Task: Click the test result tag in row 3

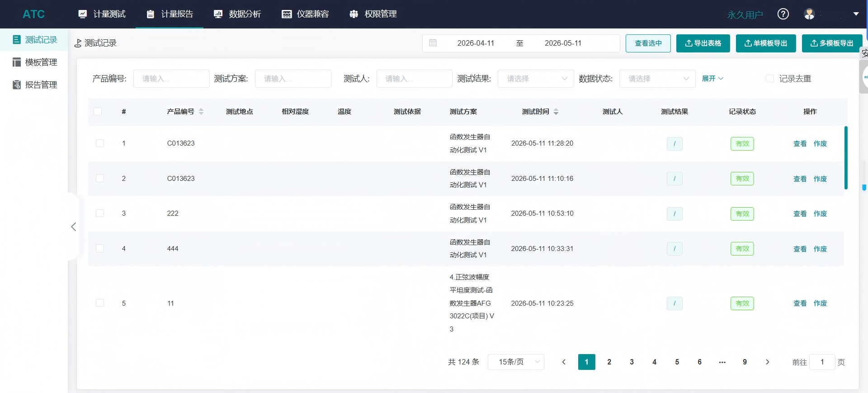Action: [x=675, y=214]
